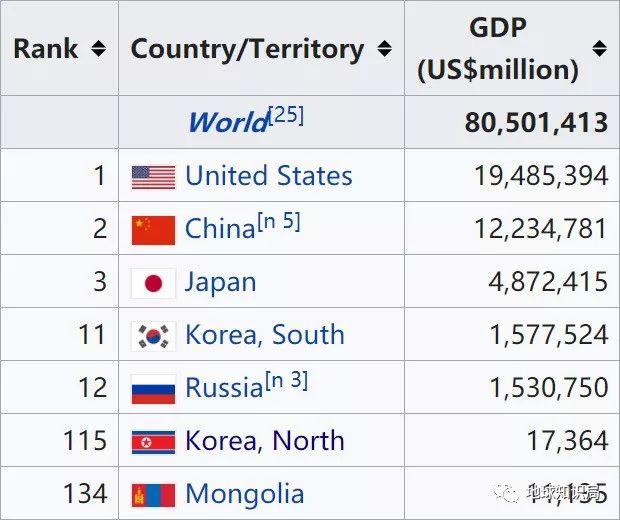Open the Japan link
This screenshot has width=620, height=520.
pyautogui.click(x=221, y=283)
